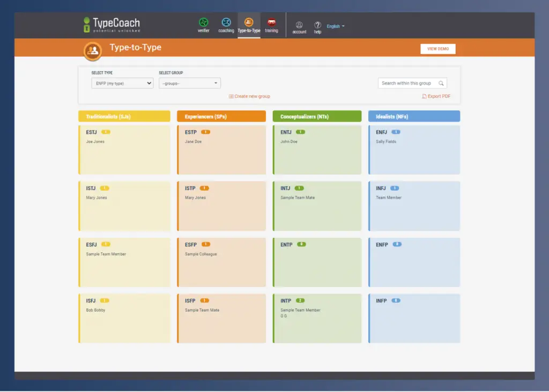Open the ESTJ card with Joe Jones

point(124,149)
